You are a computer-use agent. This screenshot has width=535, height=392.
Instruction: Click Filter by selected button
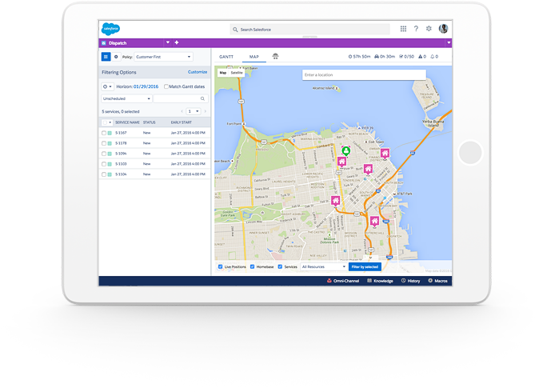[x=365, y=266]
